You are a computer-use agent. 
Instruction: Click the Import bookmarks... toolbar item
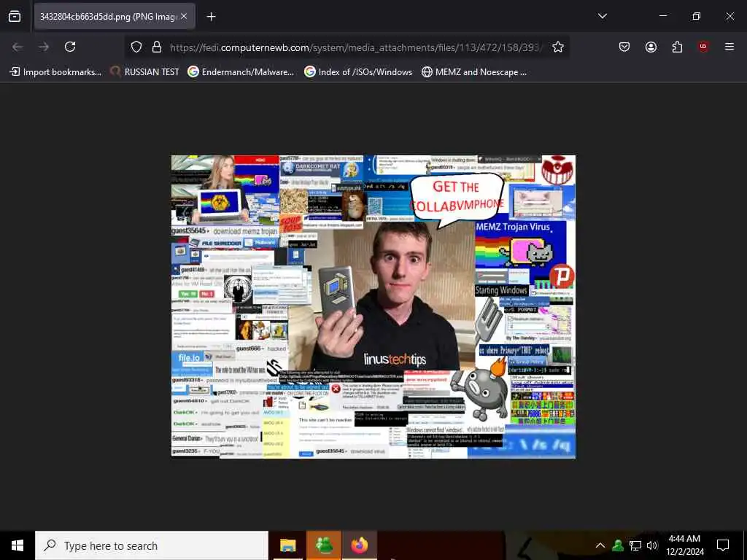[55, 72]
